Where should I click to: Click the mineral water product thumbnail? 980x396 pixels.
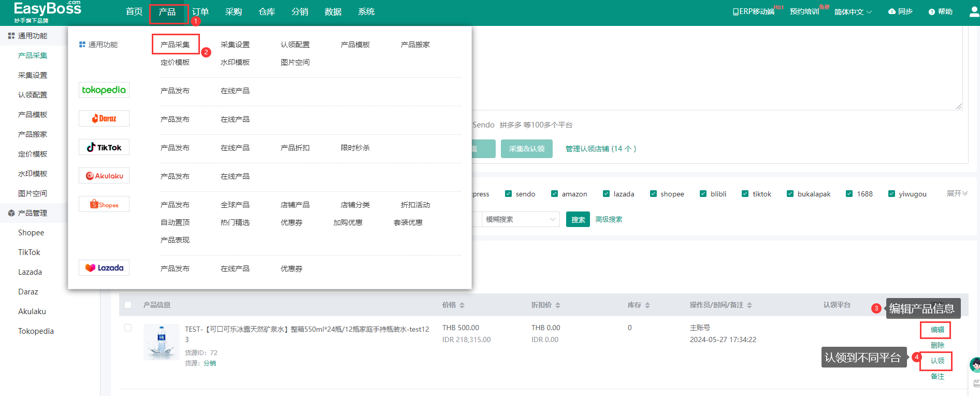161,342
